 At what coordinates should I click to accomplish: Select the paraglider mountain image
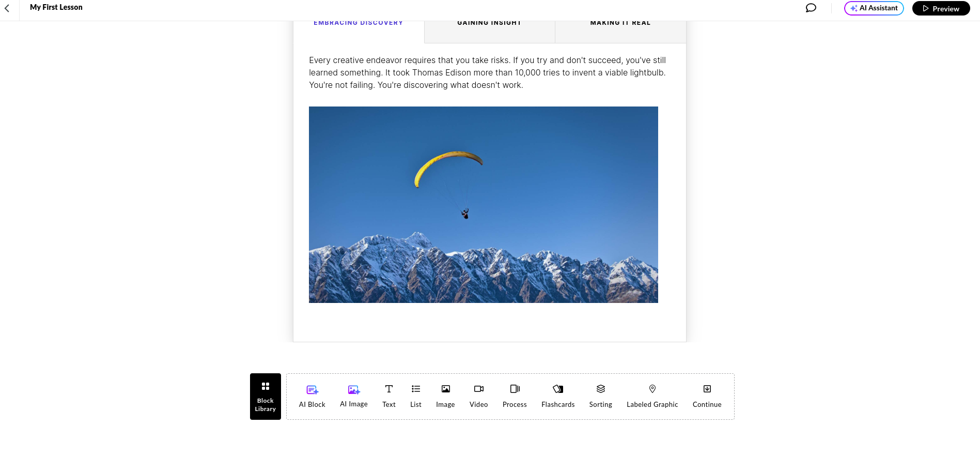pyautogui.click(x=484, y=205)
